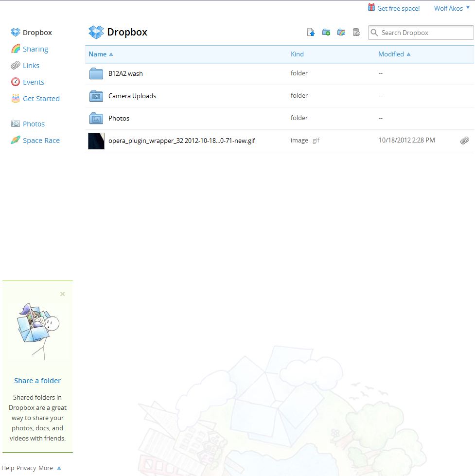Viewport: 475px width, 476px height.
Task: Click the Sharing rainbow icon in sidebar
Action: (16, 49)
